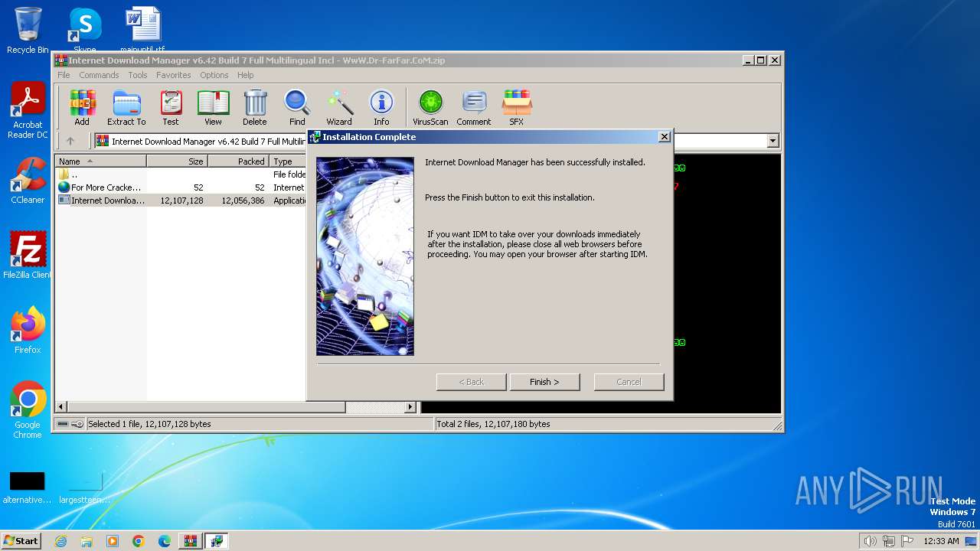The image size is (980, 551).
Task: Click the Extract To toolbar icon
Action: [126, 108]
